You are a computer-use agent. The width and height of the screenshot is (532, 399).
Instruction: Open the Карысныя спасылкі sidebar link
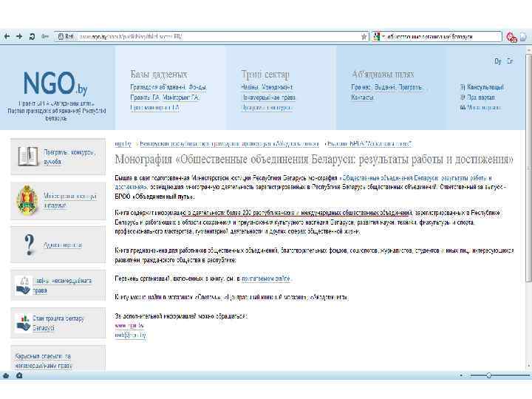pos(43,361)
